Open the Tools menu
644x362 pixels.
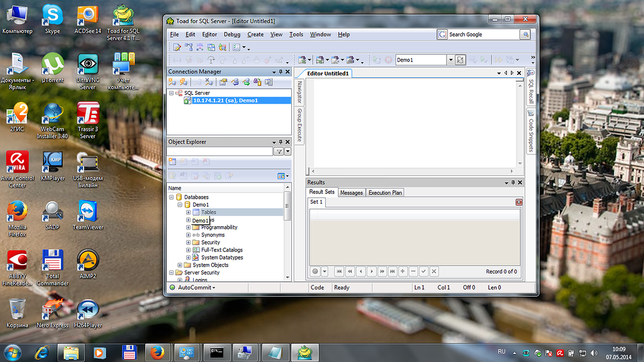click(x=296, y=35)
